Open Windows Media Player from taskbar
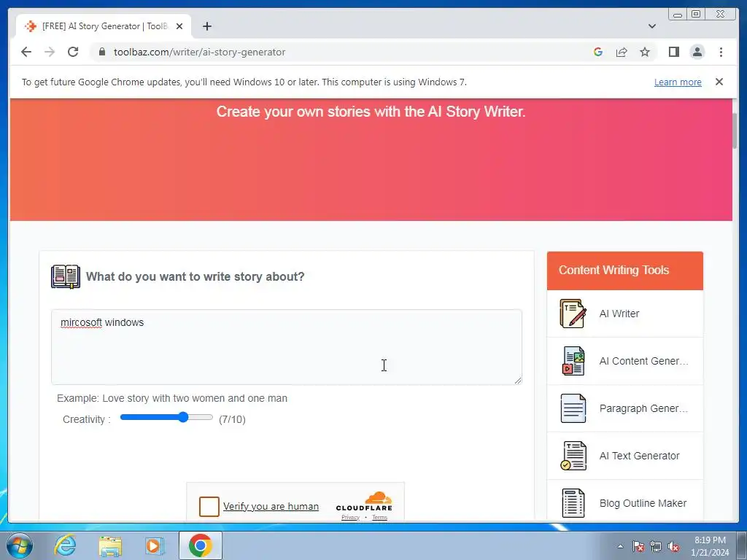The image size is (747, 560). tap(154, 545)
